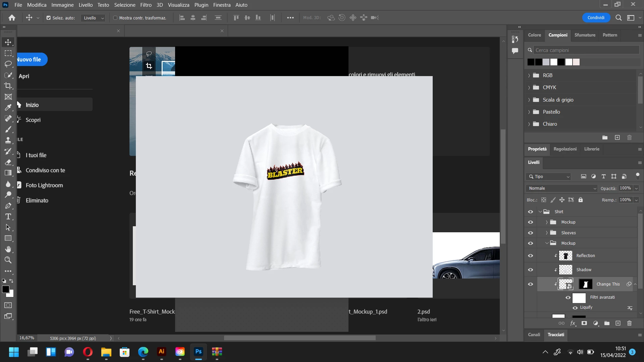Open the Filtro menu
The image size is (644, 362).
(x=146, y=5)
